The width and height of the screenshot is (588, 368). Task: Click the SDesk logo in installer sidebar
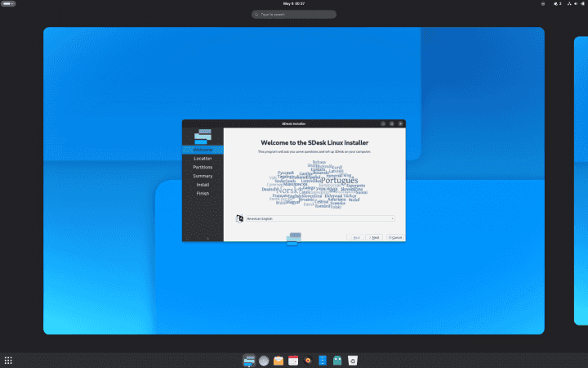pyautogui.click(x=203, y=137)
